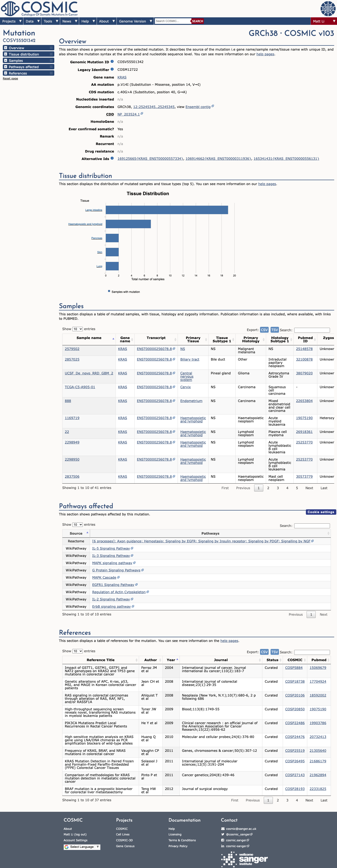
Task: Click the drag handle icon on the References sidebar item
Action: pos(51,73)
